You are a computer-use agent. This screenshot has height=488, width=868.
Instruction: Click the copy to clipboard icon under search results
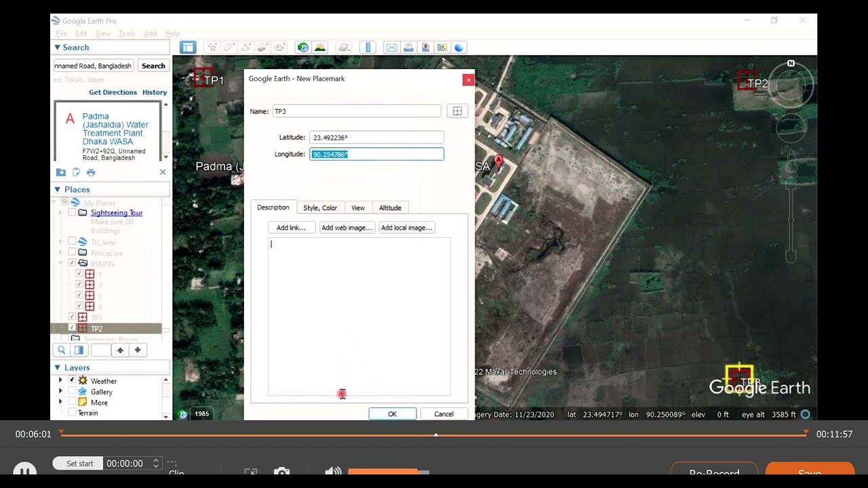tap(76, 172)
